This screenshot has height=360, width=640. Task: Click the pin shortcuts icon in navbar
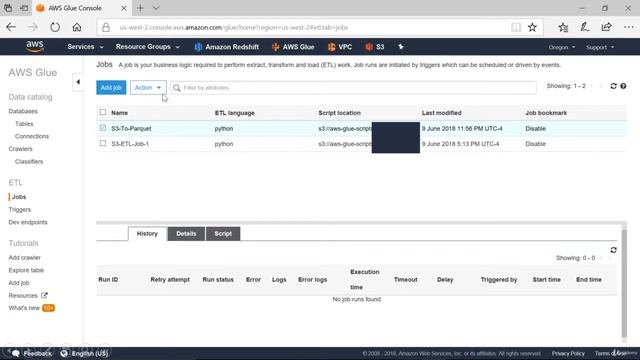click(x=401, y=47)
